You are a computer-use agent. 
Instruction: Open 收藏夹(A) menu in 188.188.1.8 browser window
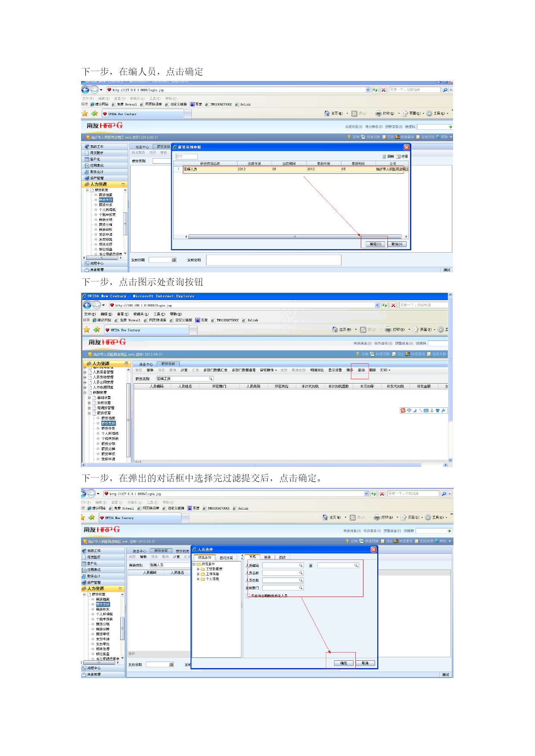coord(141,314)
